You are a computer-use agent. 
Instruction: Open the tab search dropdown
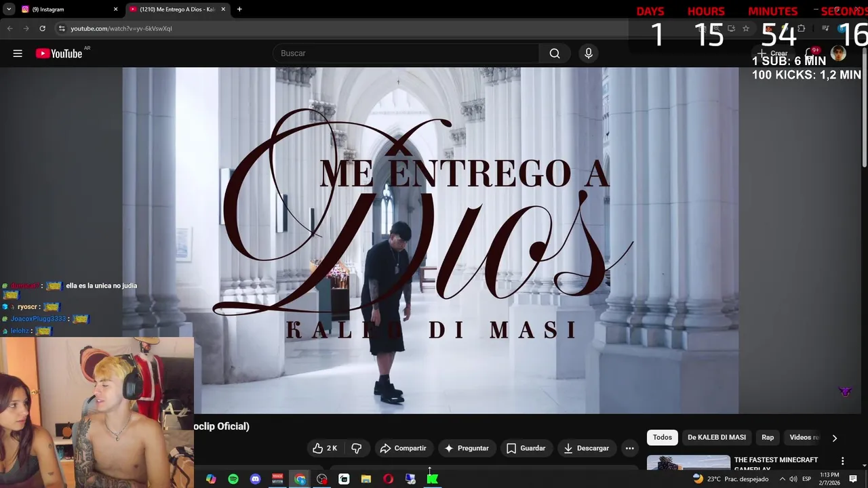pyautogui.click(x=8, y=9)
